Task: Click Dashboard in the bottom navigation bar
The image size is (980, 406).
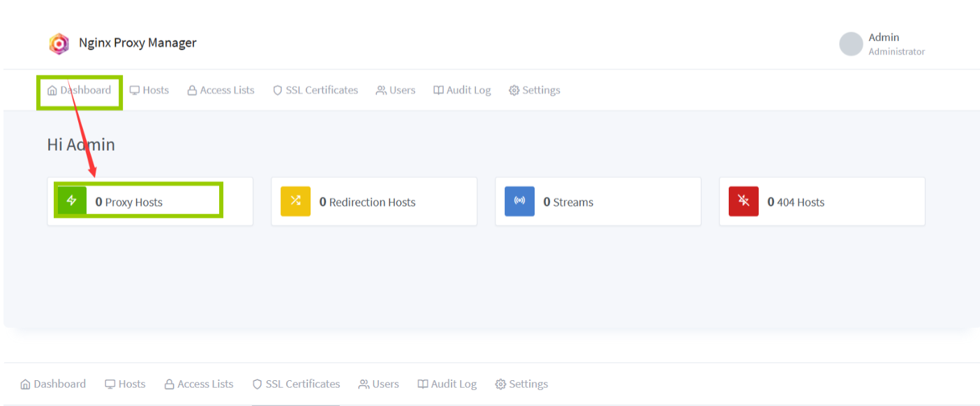Action: point(53,384)
